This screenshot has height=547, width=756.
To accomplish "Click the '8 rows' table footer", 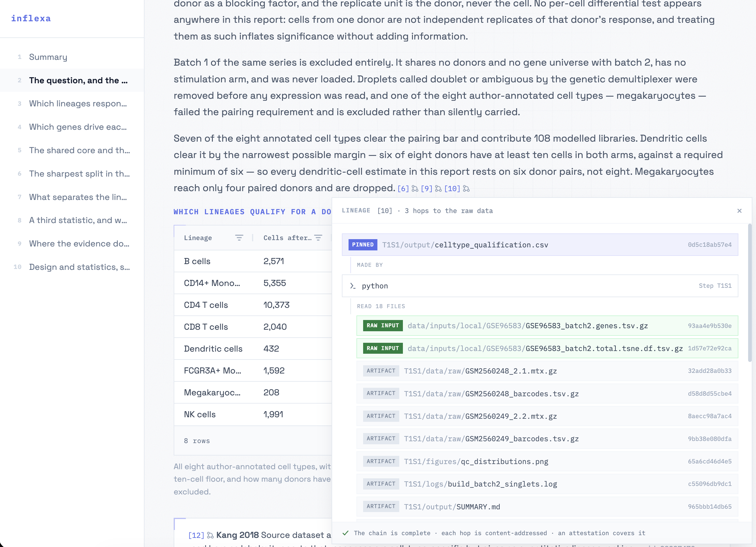I will tap(253, 441).
